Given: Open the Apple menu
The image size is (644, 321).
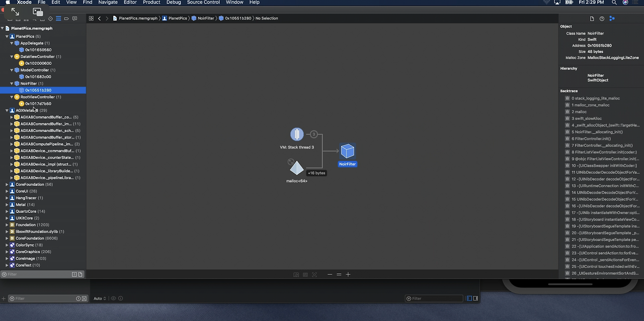Looking at the screenshot, I should pos(8,3).
